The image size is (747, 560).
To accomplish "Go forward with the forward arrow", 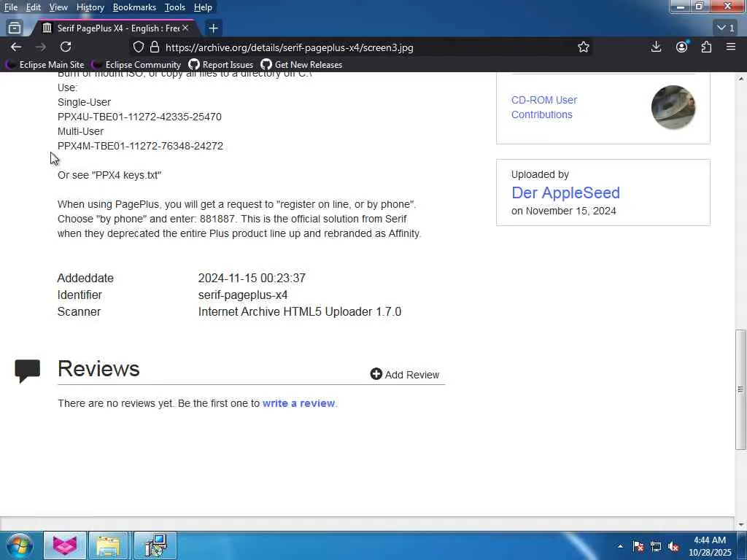I will (41, 47).
